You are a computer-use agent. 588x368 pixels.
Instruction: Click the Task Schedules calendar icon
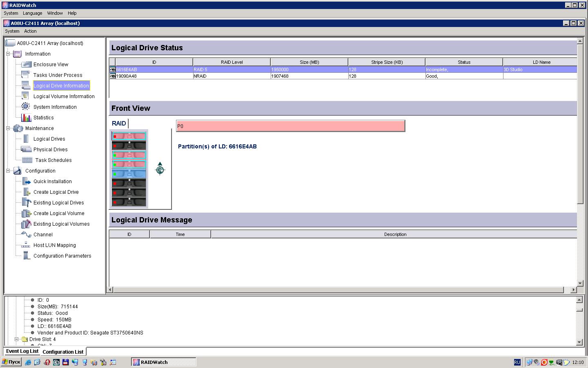(x=27, y=160)
